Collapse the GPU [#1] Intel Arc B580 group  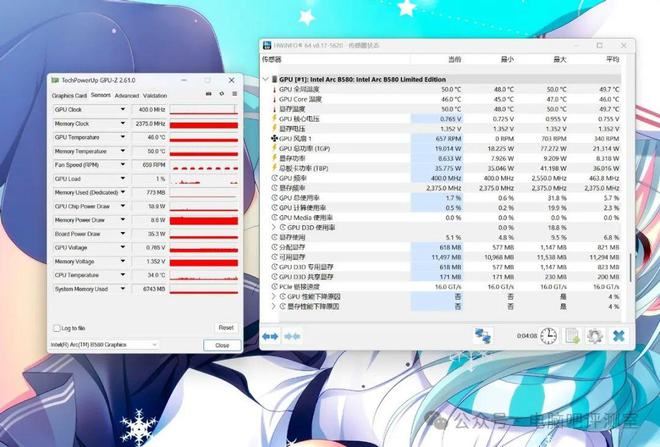(266, 79)
